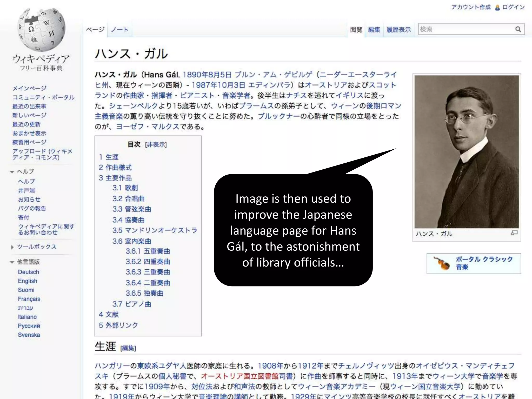The height and width of the screenshot is (399, 532).
Task: Click the 編集 link beside 生涯 heading
Action: pos(128,348)
